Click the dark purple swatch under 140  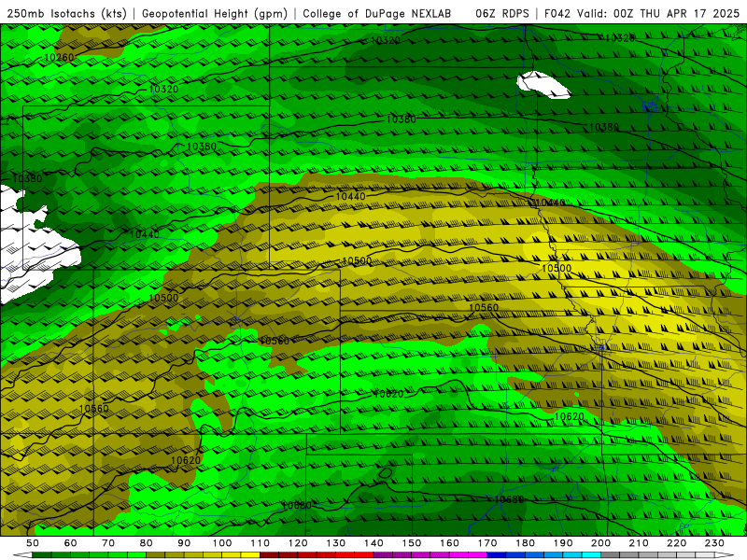[x=383, y=555]
